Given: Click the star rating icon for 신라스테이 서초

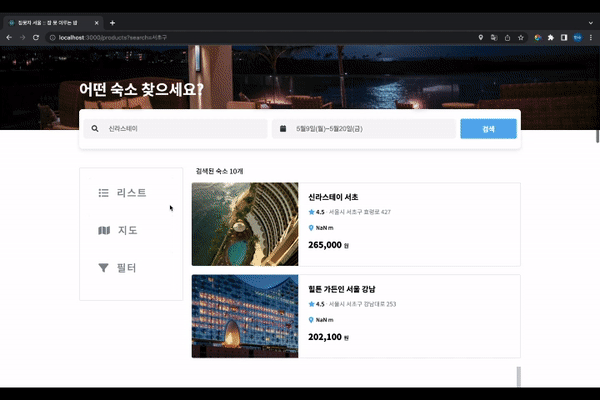Looking at the screenshot, I should point(311,212).
